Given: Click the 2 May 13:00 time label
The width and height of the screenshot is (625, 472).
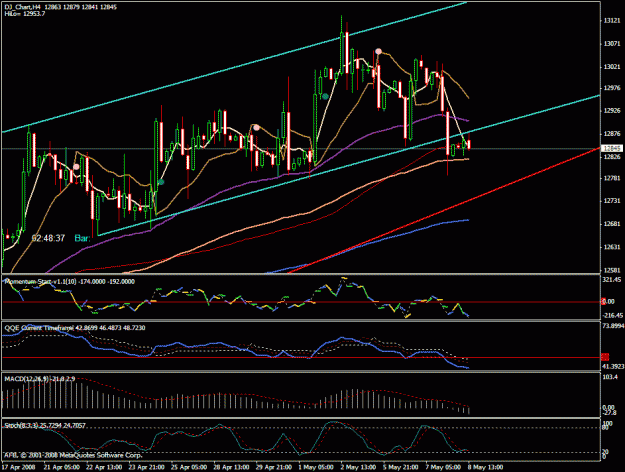Looking at the screenshot, I should click(x=358, y=467).
